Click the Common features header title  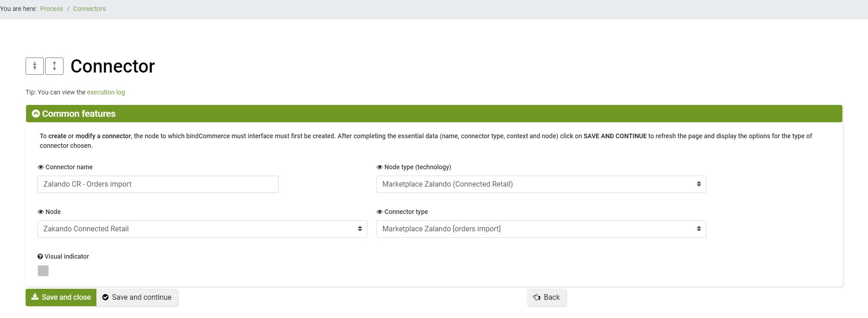(79, 114)
